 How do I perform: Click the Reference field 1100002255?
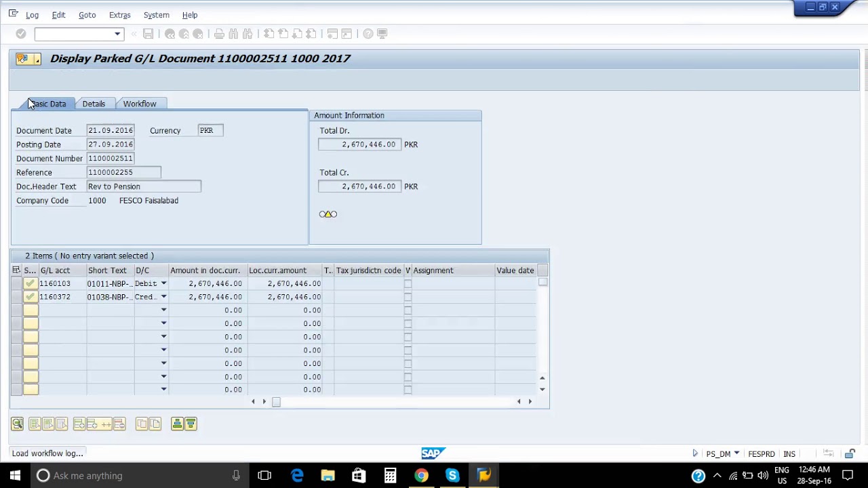tap(123, 172)
